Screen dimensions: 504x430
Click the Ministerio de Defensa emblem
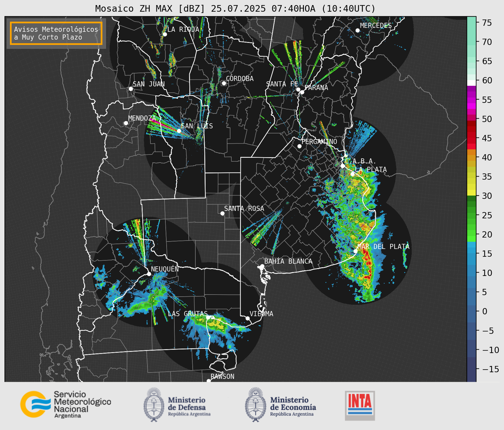coord(154,405)
